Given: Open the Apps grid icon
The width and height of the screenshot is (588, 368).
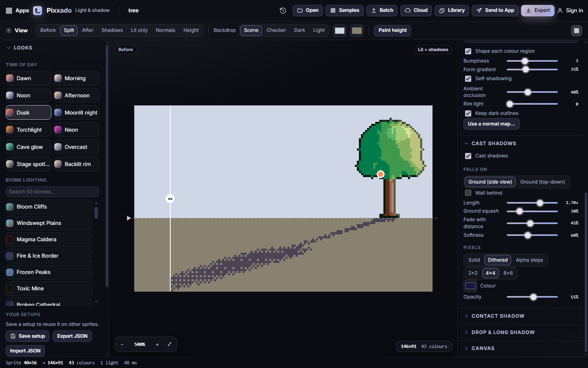Looking at the screenshot, I should point(9,11).
